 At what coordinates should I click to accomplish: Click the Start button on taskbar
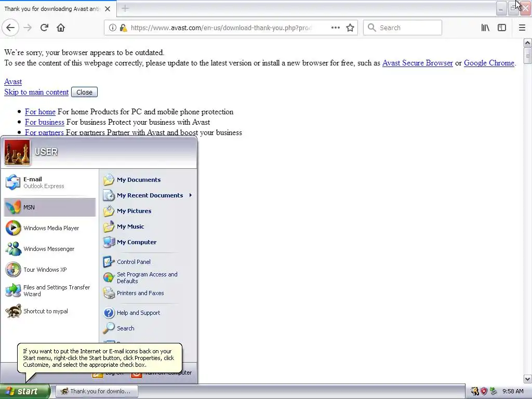click(25, 391)
